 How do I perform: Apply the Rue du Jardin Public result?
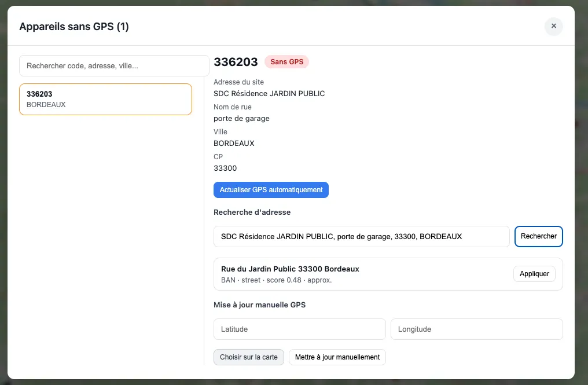[x=534, y=274]
